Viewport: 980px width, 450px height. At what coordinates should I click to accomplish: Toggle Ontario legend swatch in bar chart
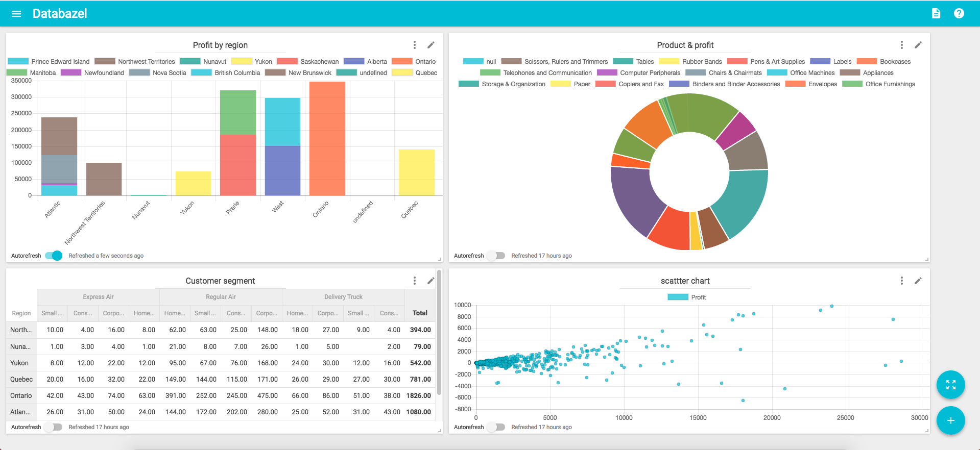[x=402, y=62]
